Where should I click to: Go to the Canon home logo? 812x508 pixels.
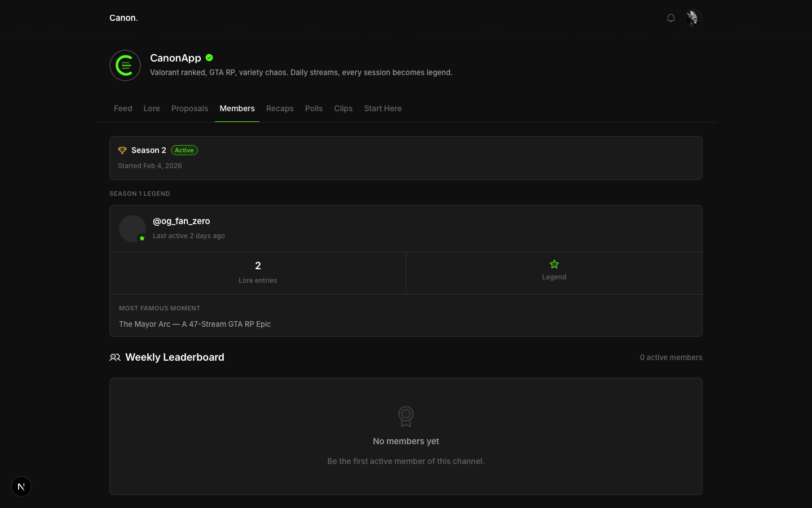pos(123,18)
